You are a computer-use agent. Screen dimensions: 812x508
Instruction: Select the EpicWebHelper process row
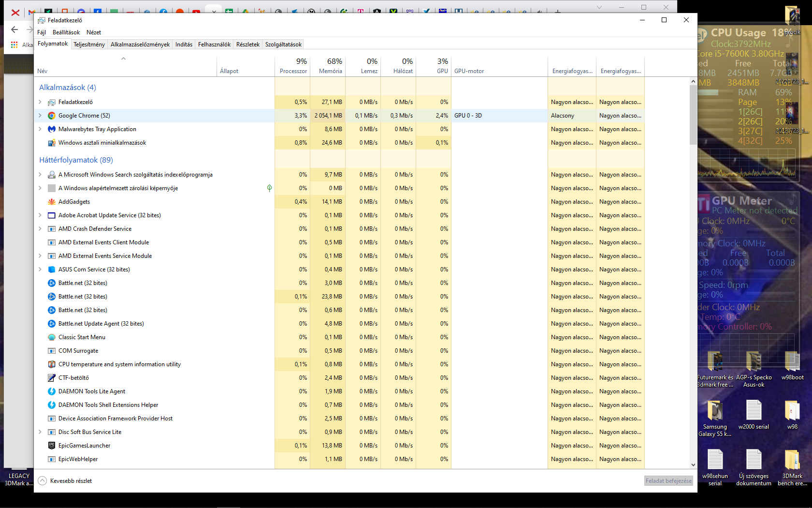point(339,459)
